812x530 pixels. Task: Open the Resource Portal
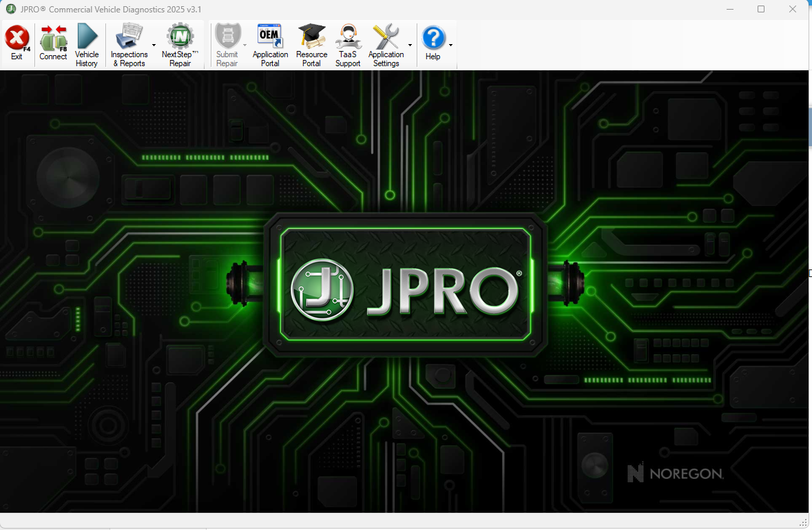(x=311, y=43)
